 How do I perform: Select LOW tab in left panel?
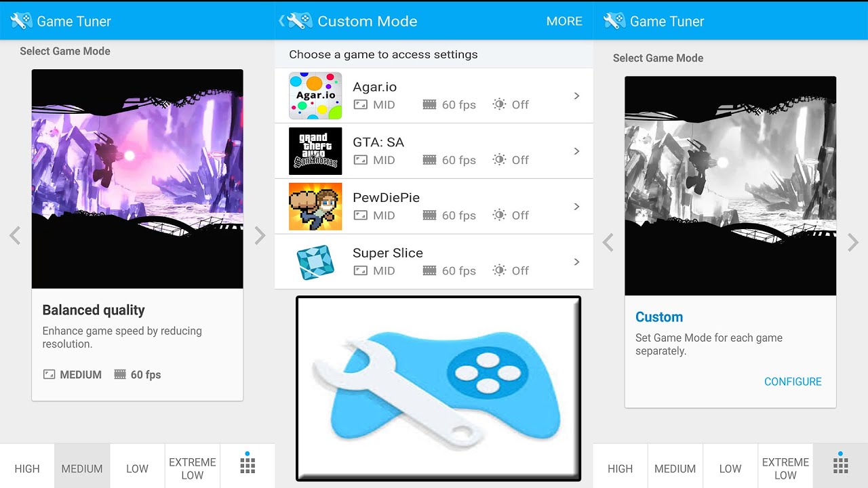click(x=137, y=466)
